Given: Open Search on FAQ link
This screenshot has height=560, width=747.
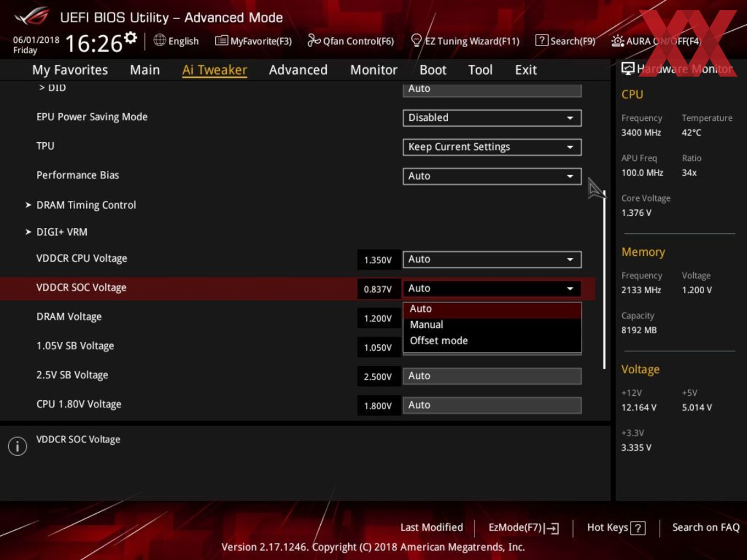Looking at the screenshot, I should click(706, 527).
